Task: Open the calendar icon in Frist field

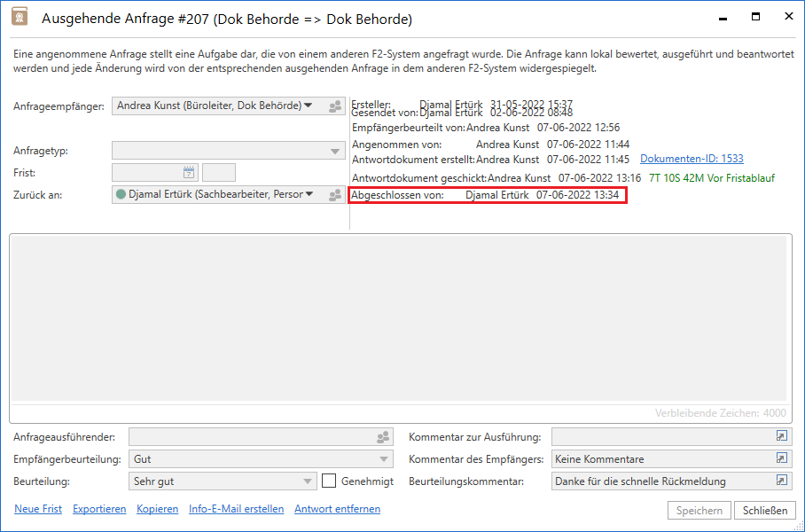Action: 189,173
